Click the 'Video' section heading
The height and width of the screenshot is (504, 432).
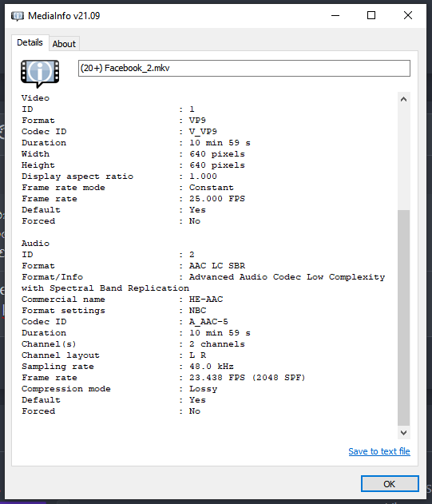pos(35,98)
